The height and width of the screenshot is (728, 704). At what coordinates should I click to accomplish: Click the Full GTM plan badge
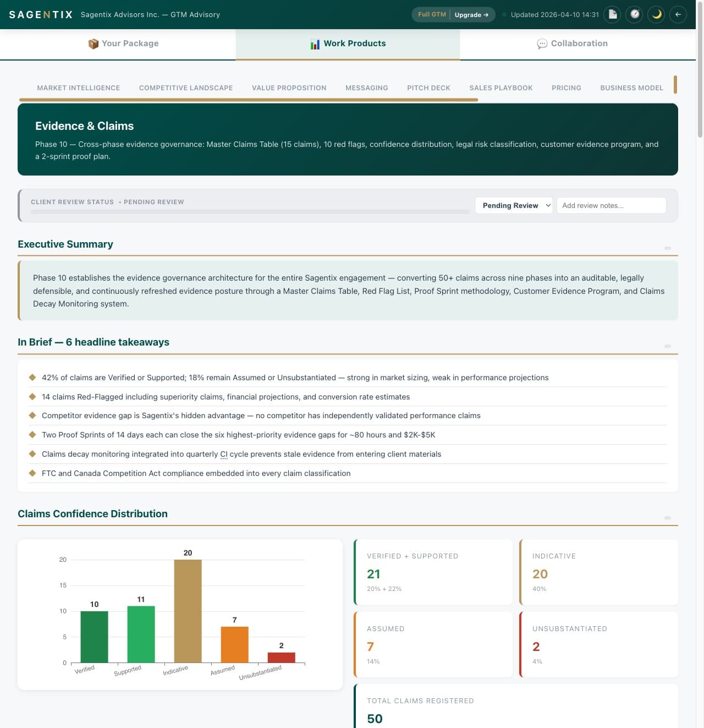[432, 14]
